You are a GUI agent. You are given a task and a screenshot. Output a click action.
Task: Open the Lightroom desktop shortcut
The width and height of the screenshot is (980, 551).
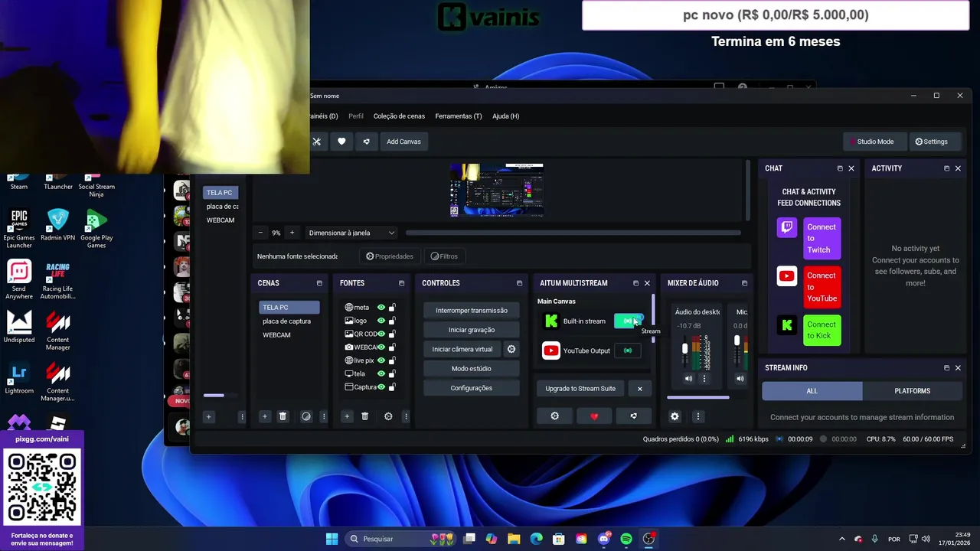click(x=19, y=378)
